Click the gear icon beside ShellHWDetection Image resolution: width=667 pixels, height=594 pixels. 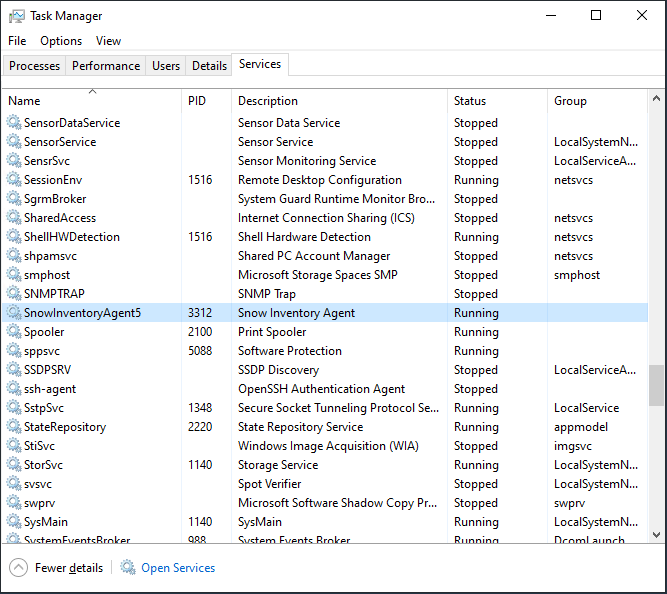(14, 237)
